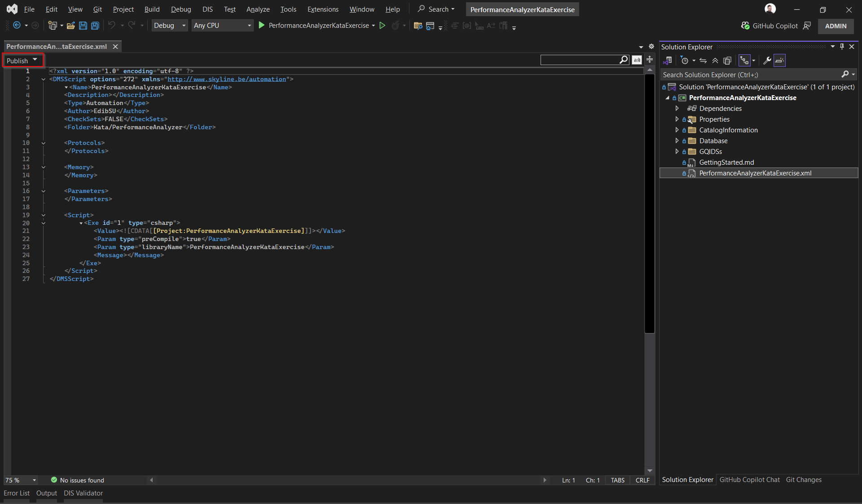Click the GitHub Copilot icon

click(745, 26)
